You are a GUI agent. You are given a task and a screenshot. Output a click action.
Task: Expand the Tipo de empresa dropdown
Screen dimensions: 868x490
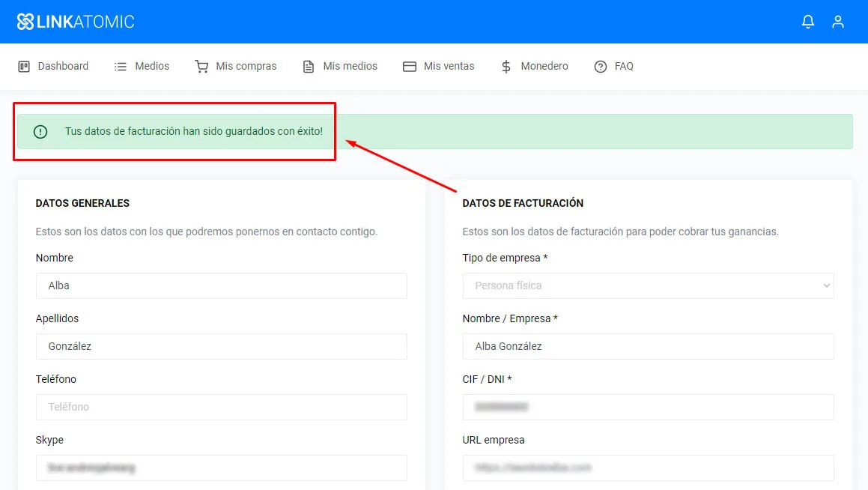point(648,285)
